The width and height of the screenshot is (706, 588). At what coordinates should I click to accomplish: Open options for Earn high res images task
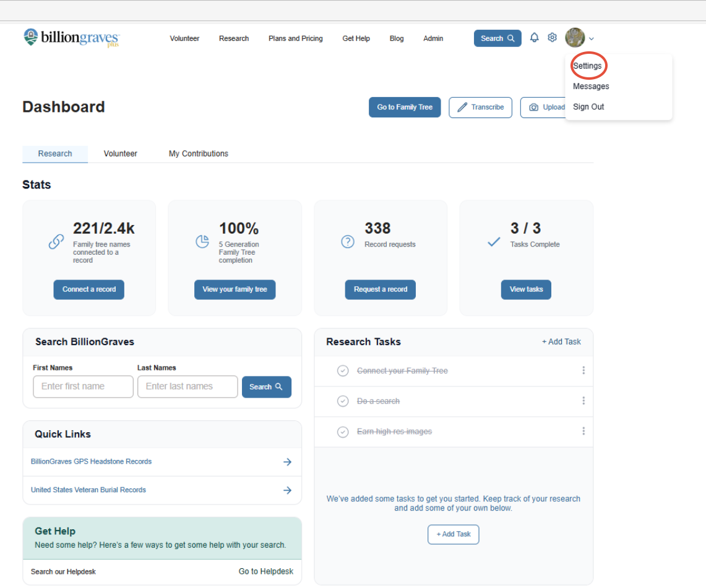tap(583, 431)
